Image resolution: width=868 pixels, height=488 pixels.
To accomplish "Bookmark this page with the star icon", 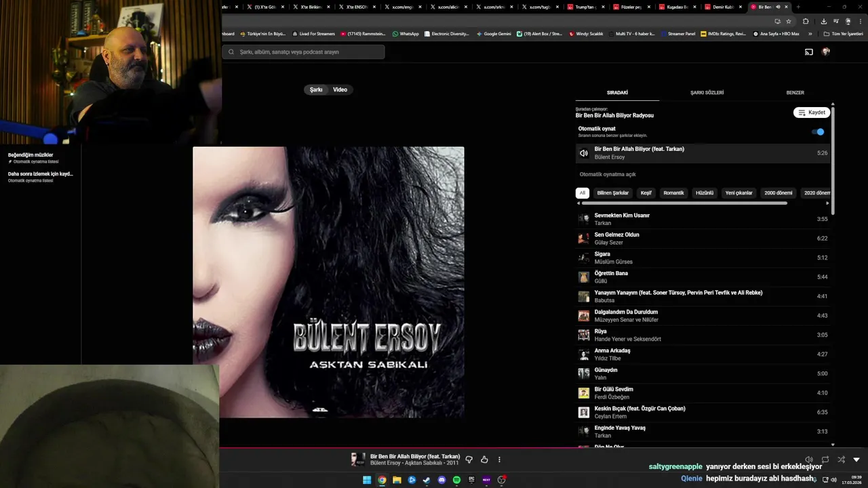I will (789, 21).
